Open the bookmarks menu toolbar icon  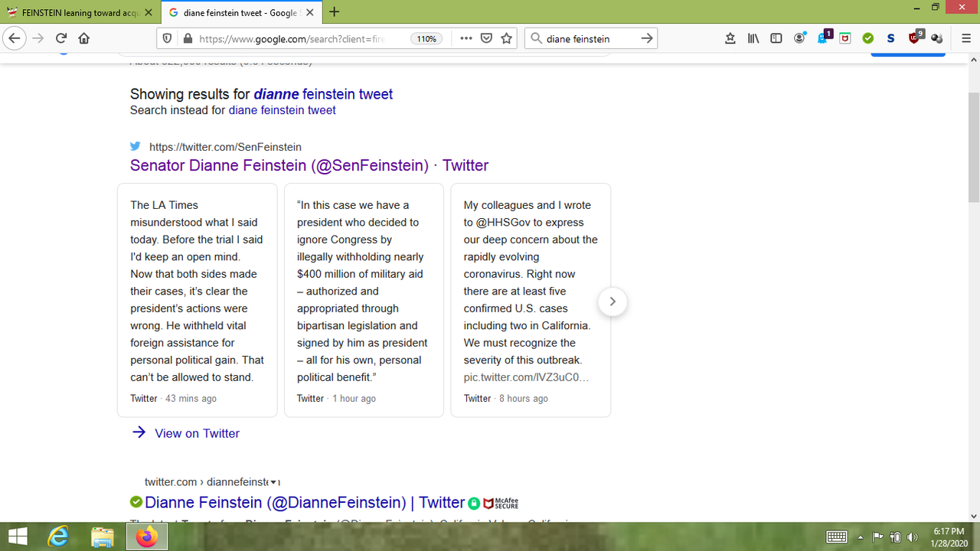point(730,38)
